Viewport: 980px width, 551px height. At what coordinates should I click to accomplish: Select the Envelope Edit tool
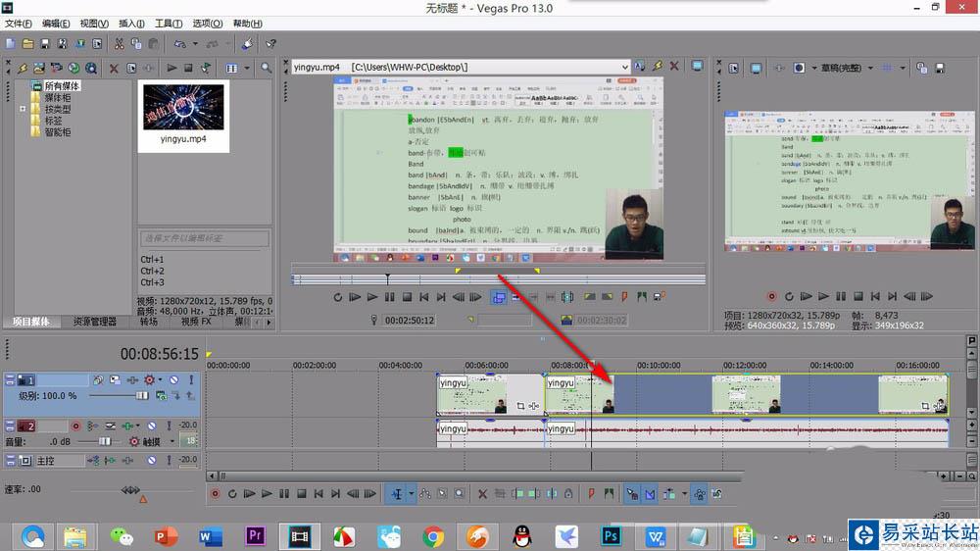pyautogui.click(x=425, y=494)
